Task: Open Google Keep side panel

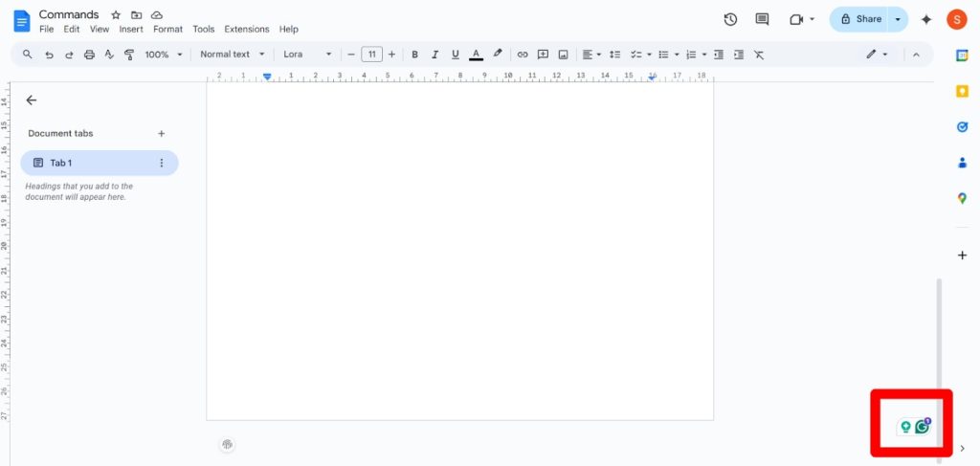Action: tap(962, 91)
